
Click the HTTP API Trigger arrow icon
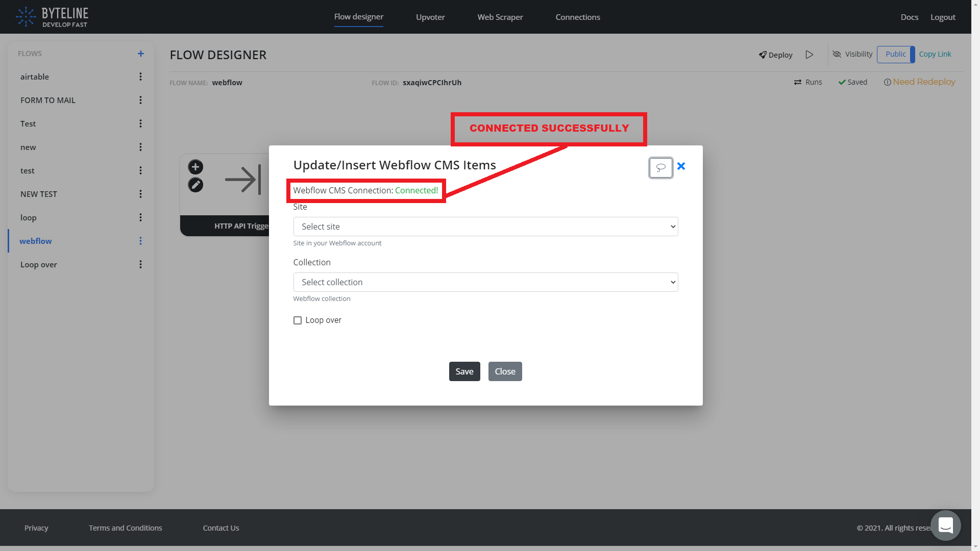click(243, 180)
